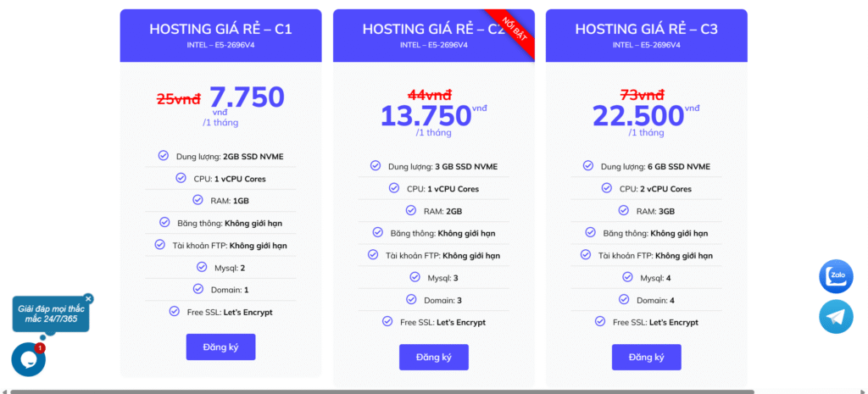Click the checkmark beside C1 Mysql: 2

[x=202, y=267]
